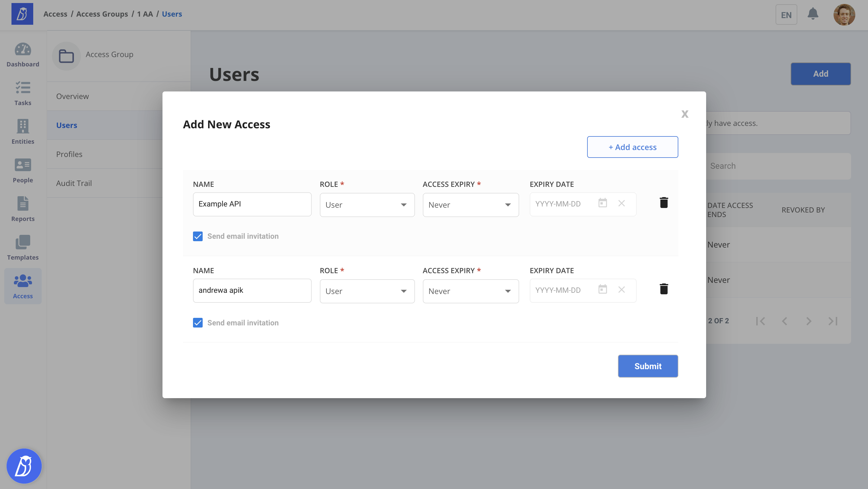Open notifications bell

tap(813, 14)
